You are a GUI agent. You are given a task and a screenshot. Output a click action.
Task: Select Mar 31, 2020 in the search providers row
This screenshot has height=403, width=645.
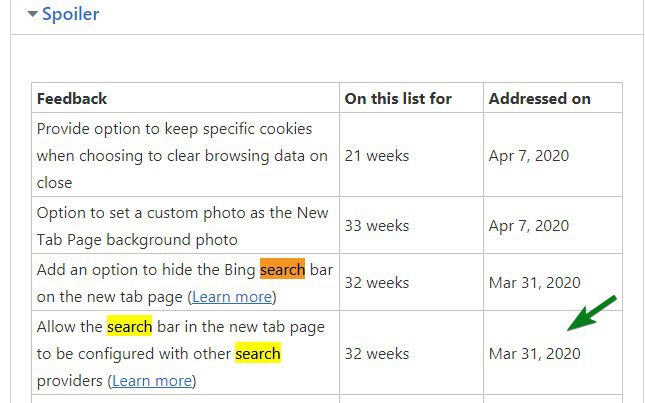534,354
